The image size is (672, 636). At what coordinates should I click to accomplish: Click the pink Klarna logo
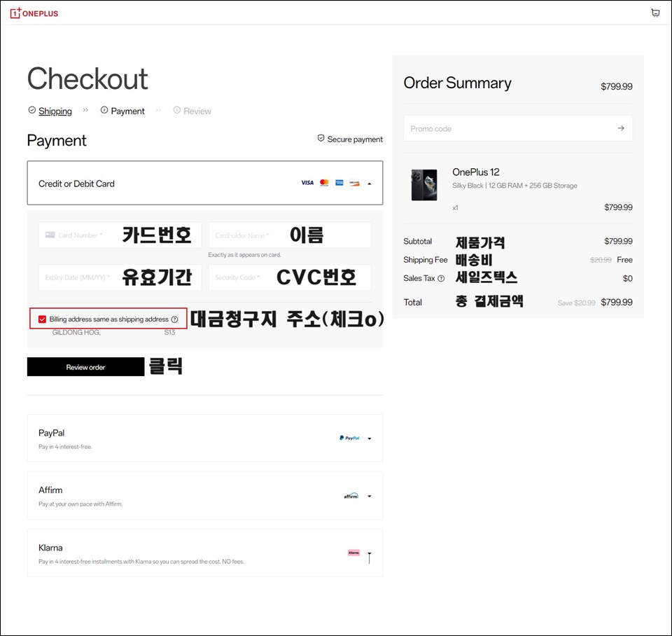(x=353, y=553)
